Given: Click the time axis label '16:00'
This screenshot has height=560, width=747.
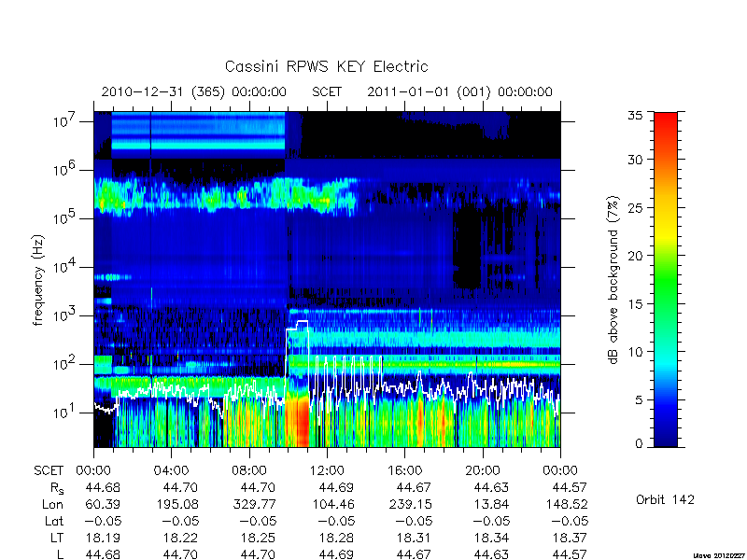Looking at the screenshot, I should click(404, 471).
